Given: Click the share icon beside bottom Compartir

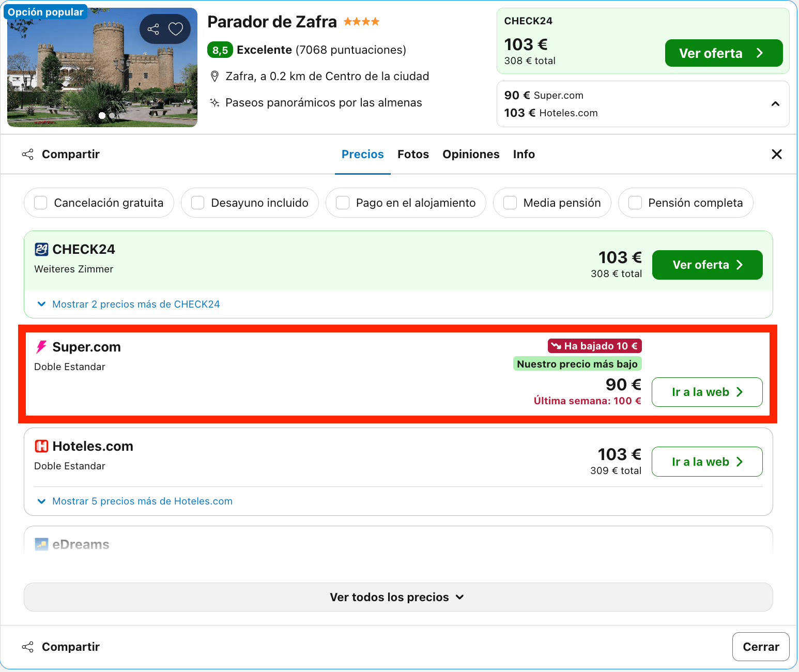Looking at the screenshot, I should click(x=28, y=647).
